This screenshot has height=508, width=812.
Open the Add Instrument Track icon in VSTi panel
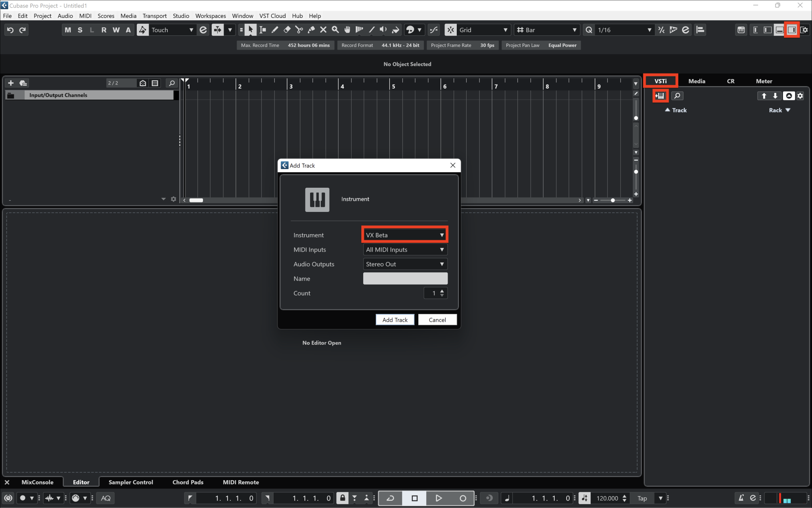click(x=660, y=96)
